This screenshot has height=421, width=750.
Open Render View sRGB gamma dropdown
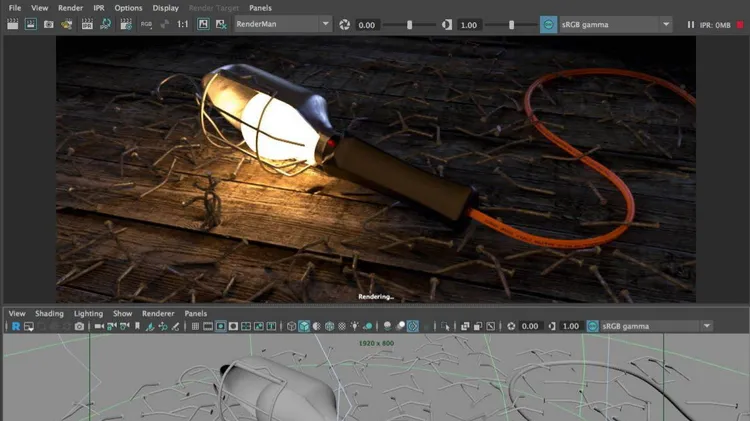tap(616, 24)
